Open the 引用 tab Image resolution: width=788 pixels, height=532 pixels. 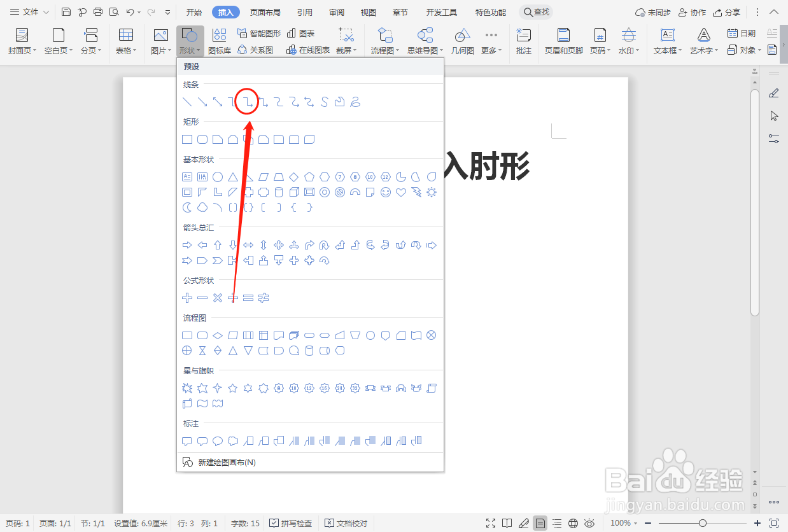click(x=305, y=12)
